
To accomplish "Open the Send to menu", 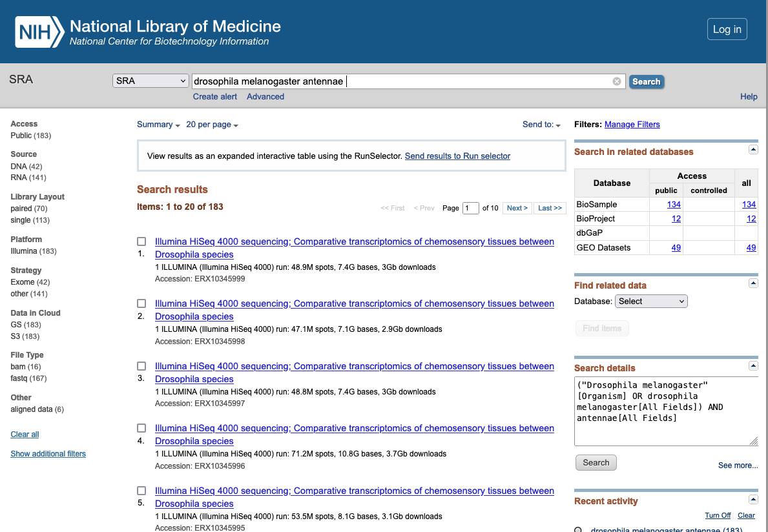I will point(541,125).
